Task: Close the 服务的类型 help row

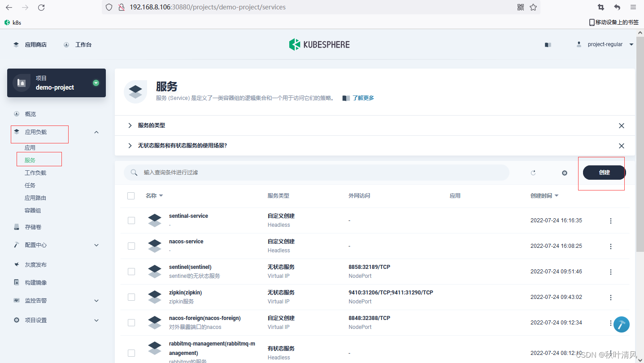Action: click(x=622, y=126)
